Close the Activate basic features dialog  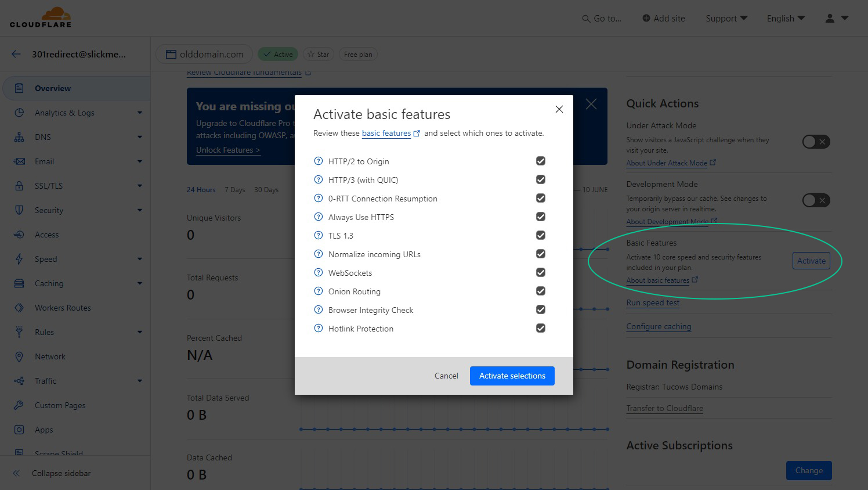tap(559, 109)
